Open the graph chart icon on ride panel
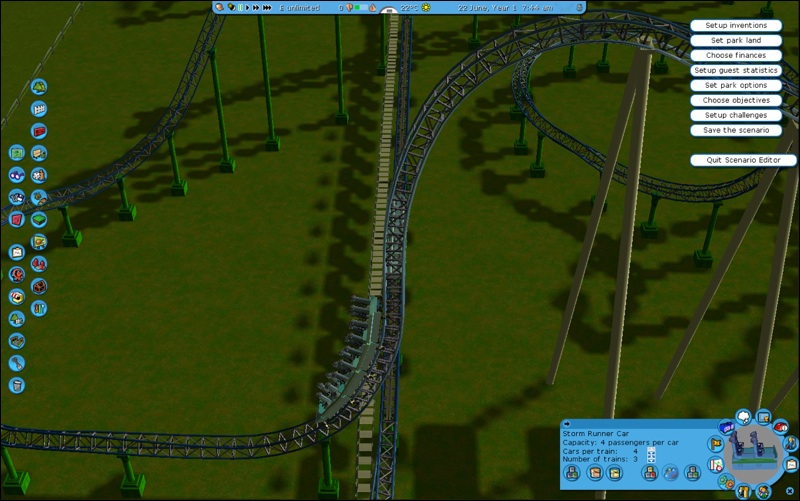This screenshot has height=501, width=800. click(x=715, y=465)
